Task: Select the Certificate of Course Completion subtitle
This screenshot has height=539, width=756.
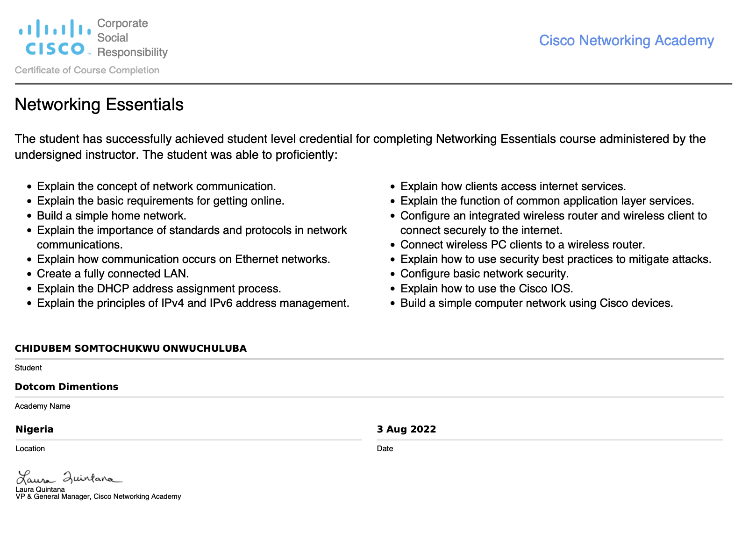Action: coord(87,70)
